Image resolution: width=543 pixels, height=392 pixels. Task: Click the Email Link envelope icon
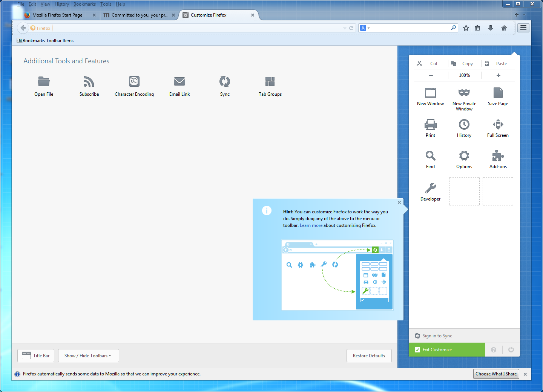[x=179, y=81]
